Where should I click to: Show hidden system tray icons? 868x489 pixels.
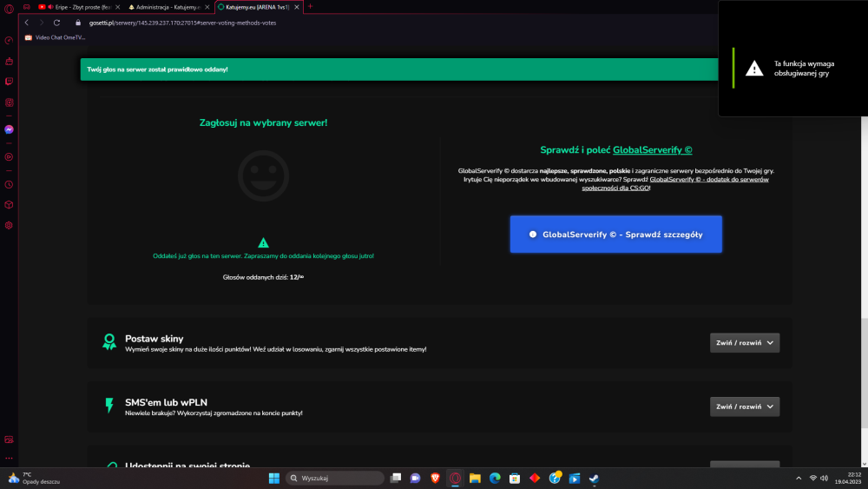click(x=799, y=478)
